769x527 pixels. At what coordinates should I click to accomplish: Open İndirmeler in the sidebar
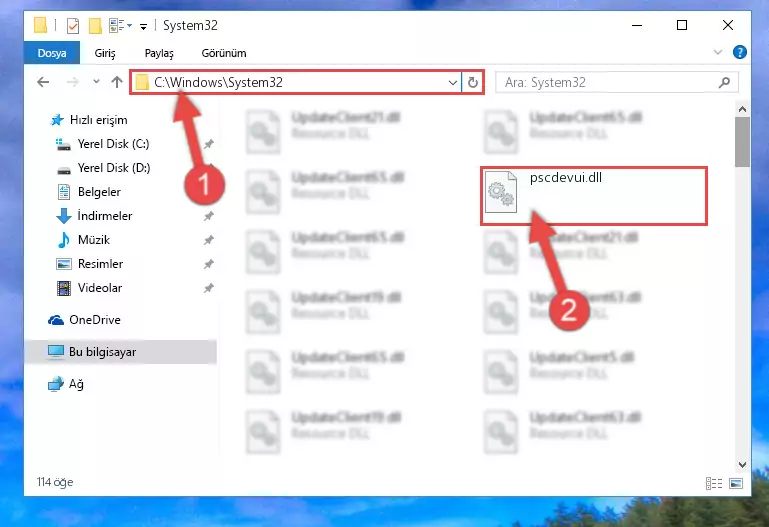94,216
